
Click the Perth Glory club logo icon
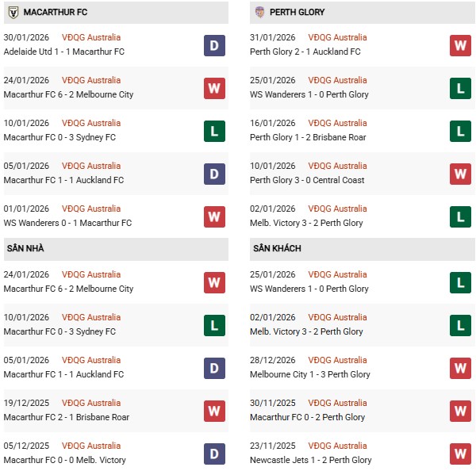[259, 13]
